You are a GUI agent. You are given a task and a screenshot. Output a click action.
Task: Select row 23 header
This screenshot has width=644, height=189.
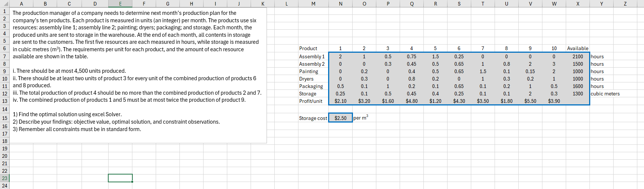(4, 178)
